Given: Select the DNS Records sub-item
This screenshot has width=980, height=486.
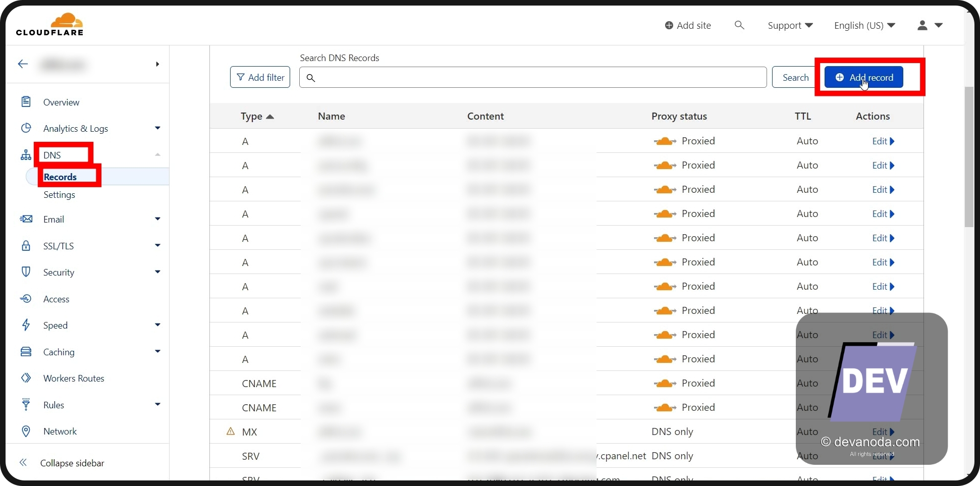Looking at the screenshot, I should (x=60, y=177).
